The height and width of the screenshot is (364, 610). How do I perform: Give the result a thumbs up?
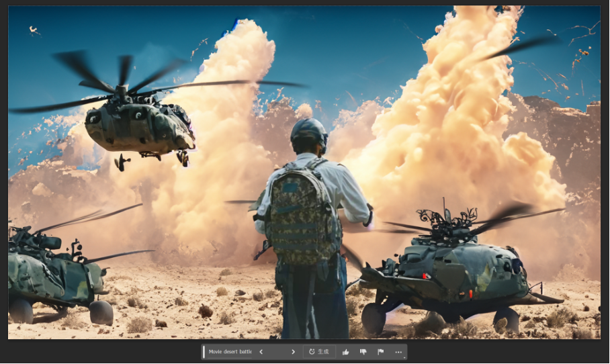[x=345, y=352]
